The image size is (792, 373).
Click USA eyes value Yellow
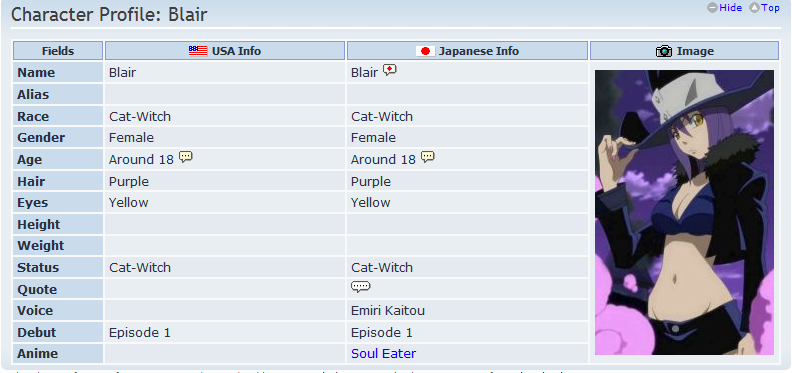click(129, 203)
